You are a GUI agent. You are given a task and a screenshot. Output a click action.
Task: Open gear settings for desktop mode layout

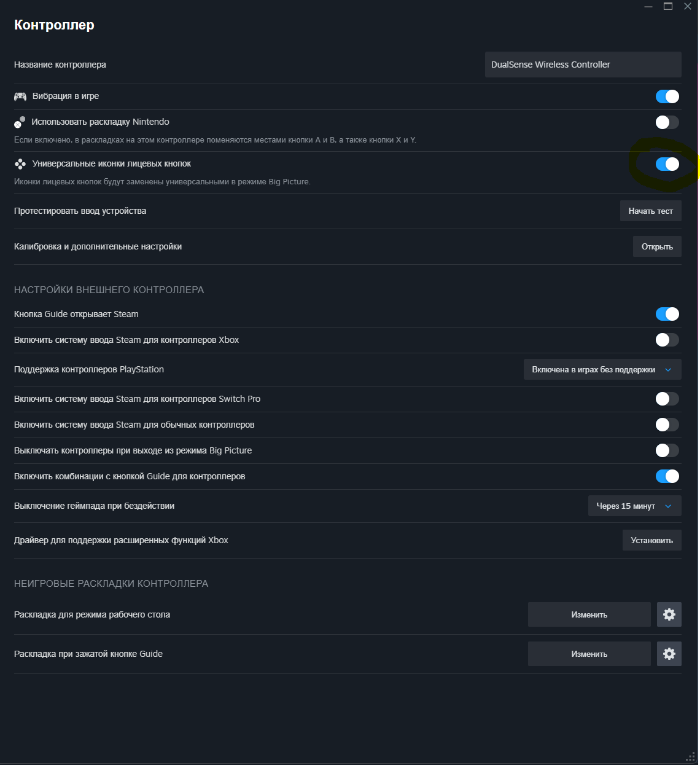(669, 614)
